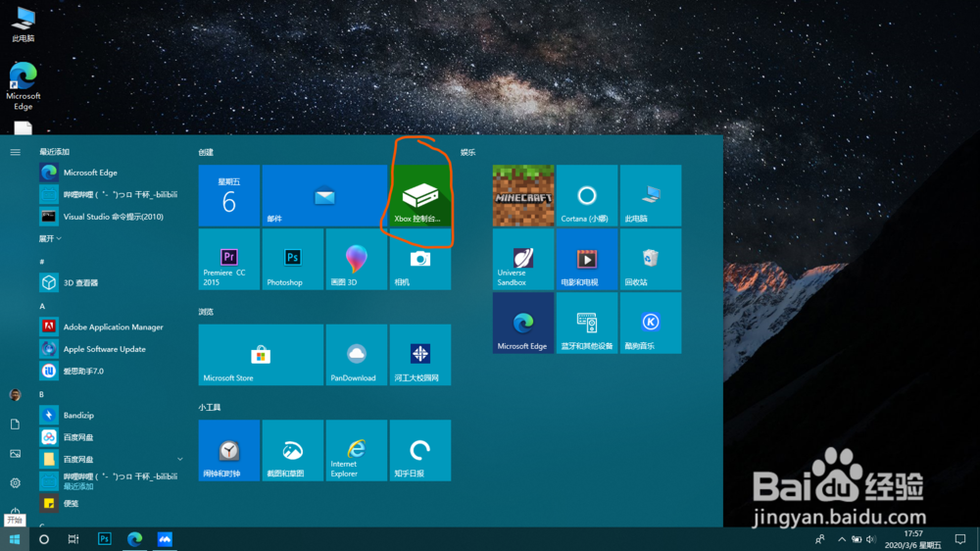Open the Recycle Bin (回收站) tile
Screen dimensions: 980x551
click(x=651, y=259)
